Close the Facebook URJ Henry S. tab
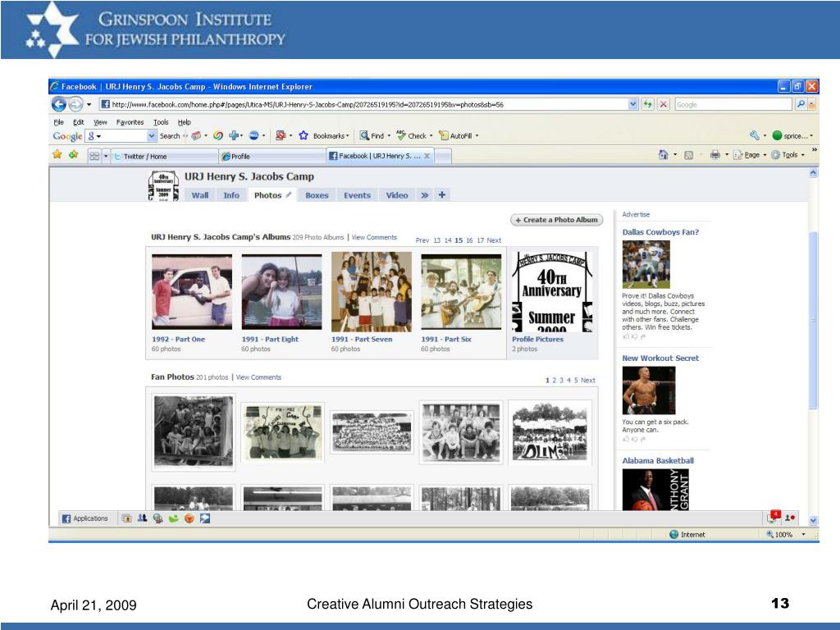840x630 pixels. click(x=427, y=156)
